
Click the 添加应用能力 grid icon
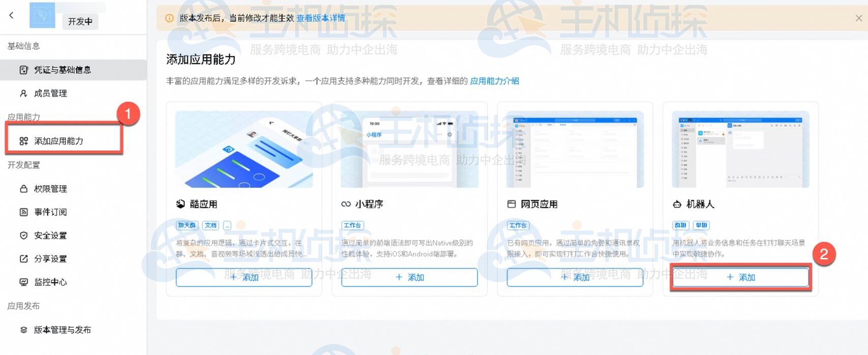[x=23, y=141]
